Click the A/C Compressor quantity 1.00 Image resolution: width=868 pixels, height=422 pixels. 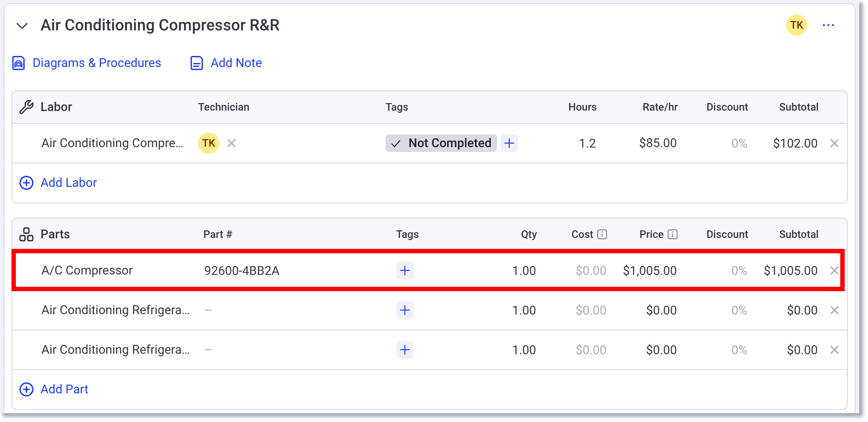coord(524,270)
